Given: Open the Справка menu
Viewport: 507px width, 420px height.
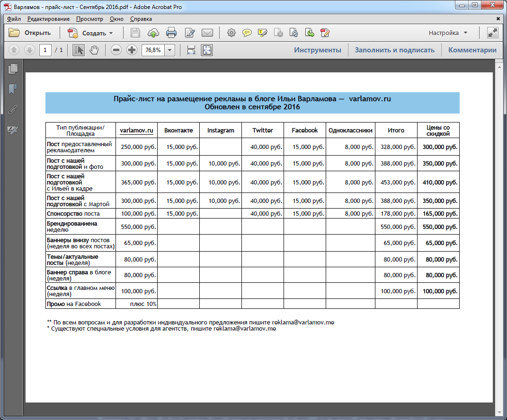Looking at the screenshot, I should 141,19.
